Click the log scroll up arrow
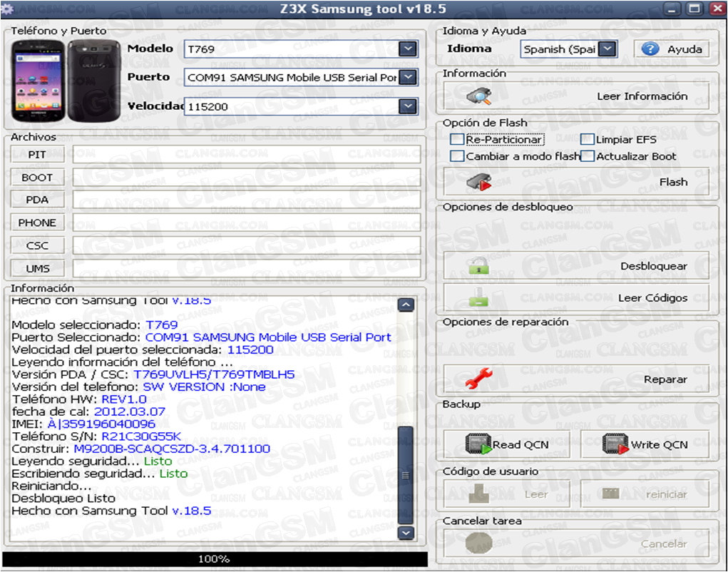 (x=406, y=305)
